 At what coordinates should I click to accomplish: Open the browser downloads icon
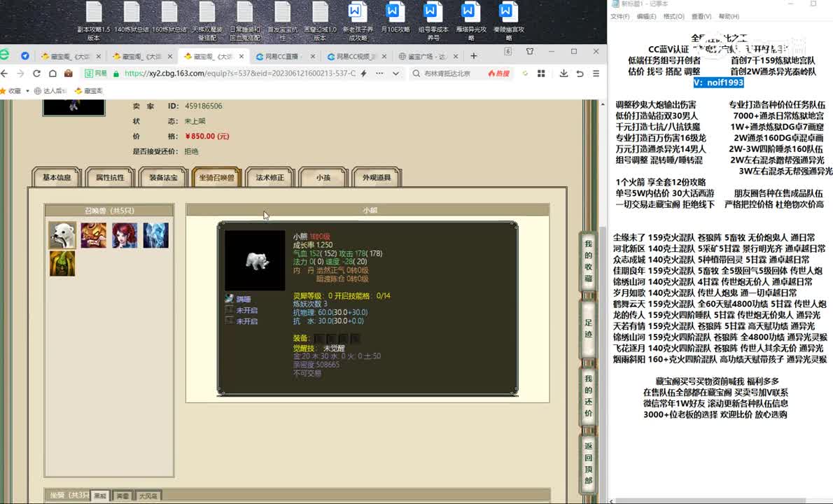pyautogui.click(x=563, y=73)
